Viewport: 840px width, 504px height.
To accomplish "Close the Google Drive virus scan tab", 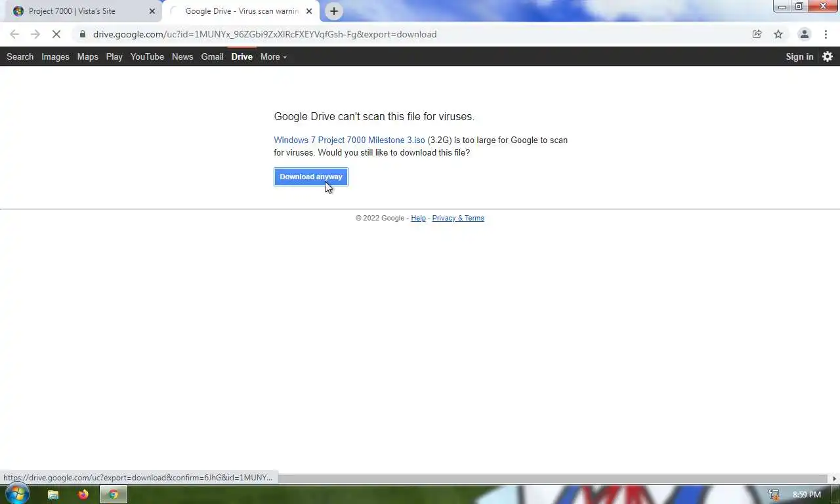I will 310,11.
